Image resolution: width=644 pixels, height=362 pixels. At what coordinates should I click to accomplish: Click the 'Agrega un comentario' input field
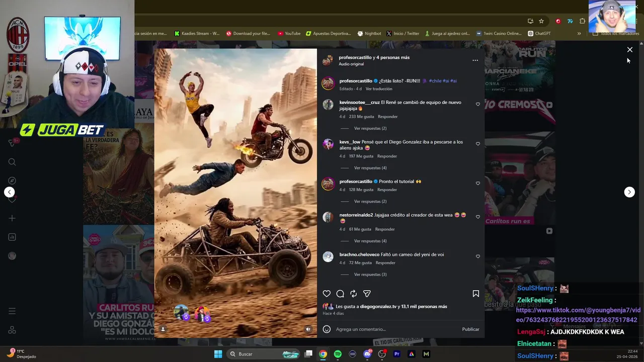(396, 329)
